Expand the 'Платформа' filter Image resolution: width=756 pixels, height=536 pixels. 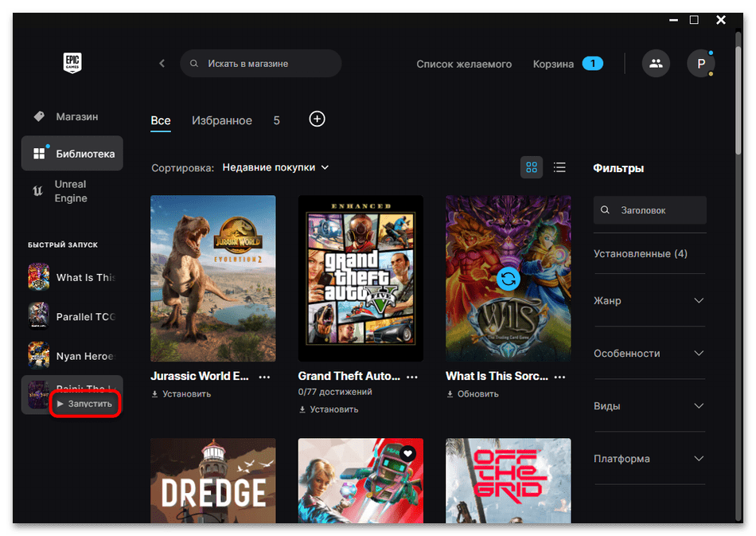pyautogui.click(x=649, y=458)
